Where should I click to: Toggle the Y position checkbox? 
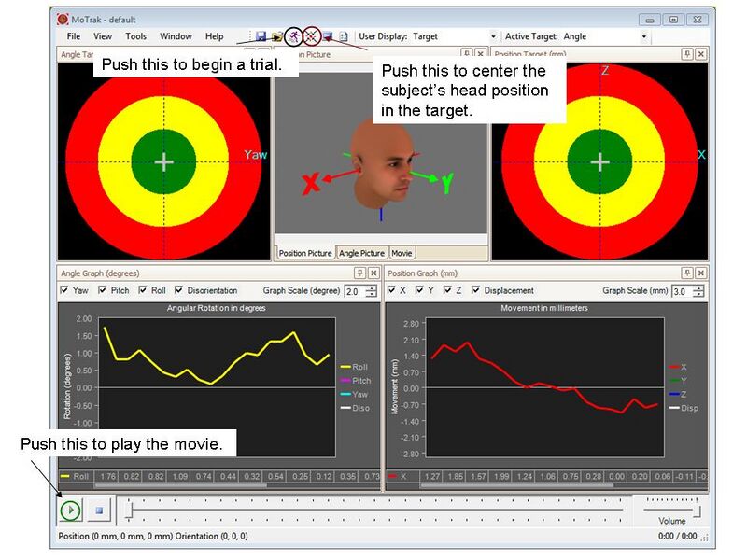coord(419,290)
